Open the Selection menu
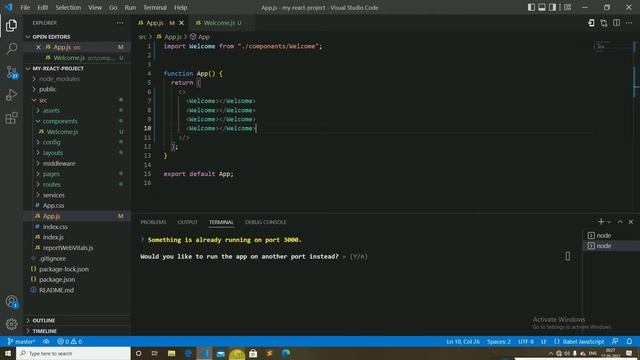Viewport: 640px width, 360px height. point(68,7)
